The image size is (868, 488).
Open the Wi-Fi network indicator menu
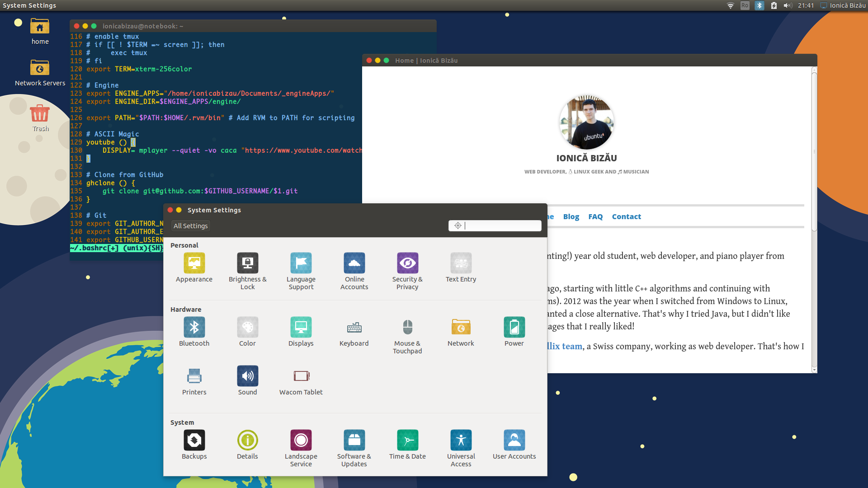coord(730,5)
